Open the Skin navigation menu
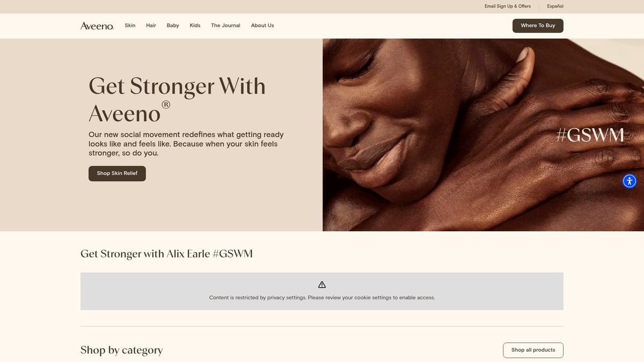644x362 pixels. pyautogui.click(x=130, y=25)
